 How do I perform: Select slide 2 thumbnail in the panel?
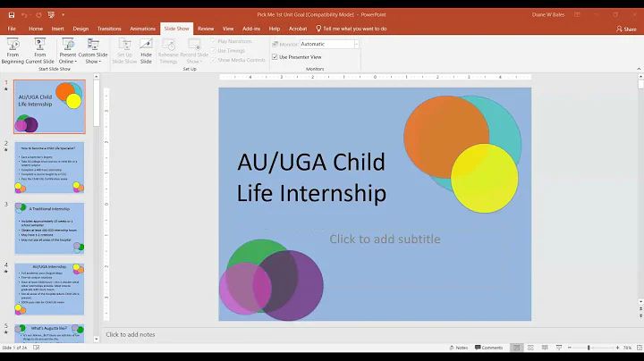(49, 167)
